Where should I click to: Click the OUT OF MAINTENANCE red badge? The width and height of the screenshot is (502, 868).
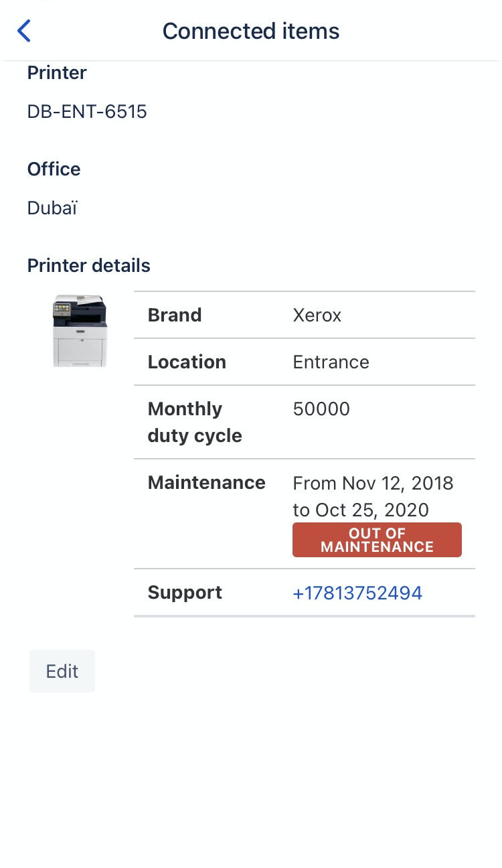(x=377, y=540)
